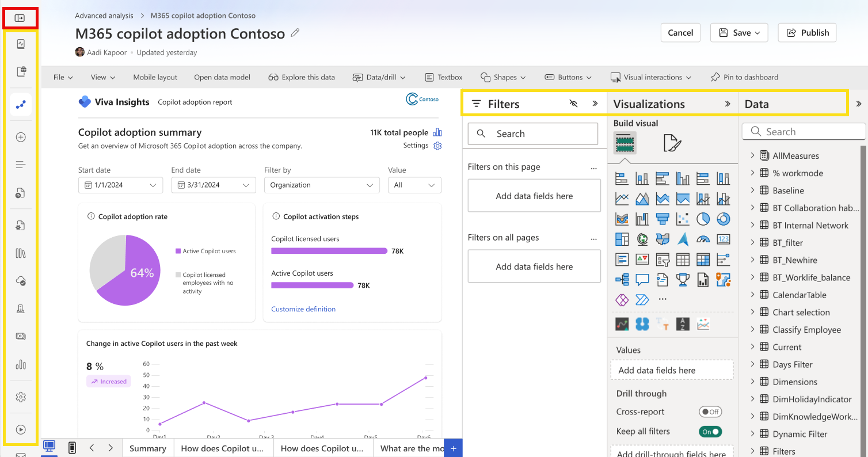The height and width of the screenshot is (457, 868).
Task: Switch to the Summary page tab
Action: pyautogui.click(x=147, y=448)
